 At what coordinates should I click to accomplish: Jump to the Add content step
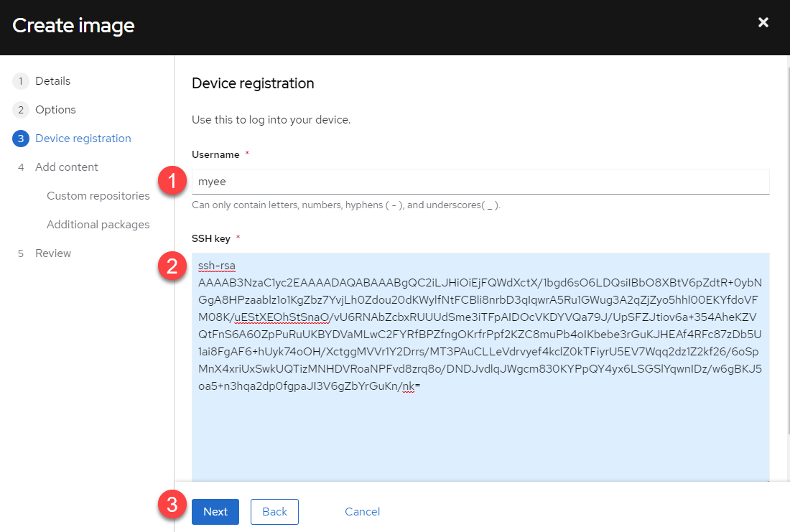[67, 167]
